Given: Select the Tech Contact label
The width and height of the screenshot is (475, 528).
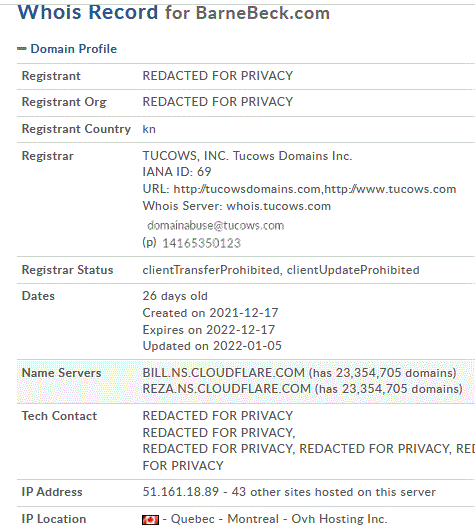Looking at the screenshot, I should 59,416.
